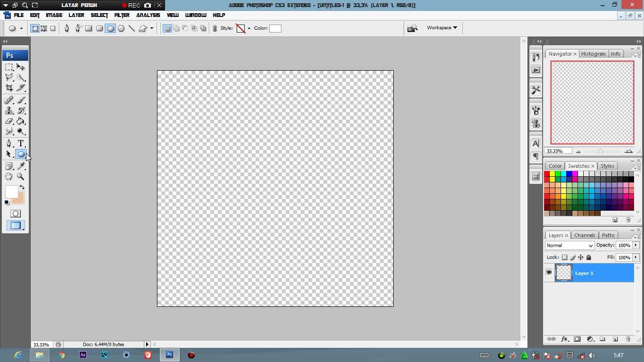
Task: Open the Filter menu
Action: point(122,15)
